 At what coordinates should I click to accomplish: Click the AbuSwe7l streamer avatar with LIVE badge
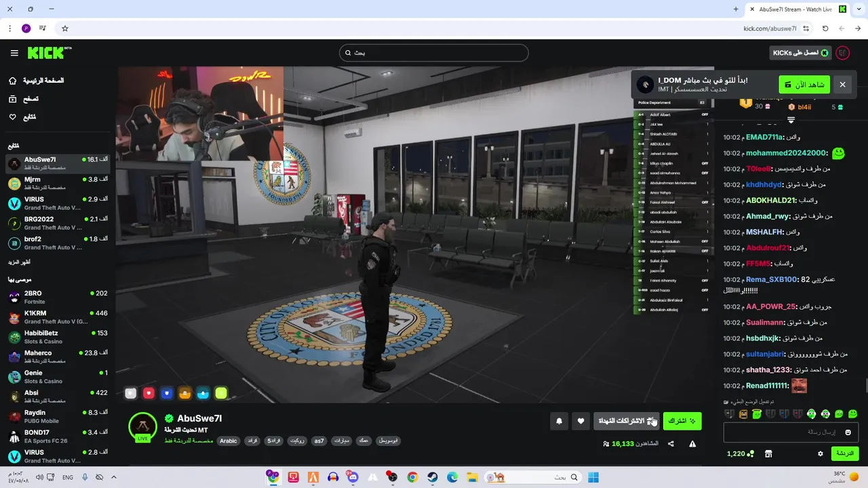point(143,427)
